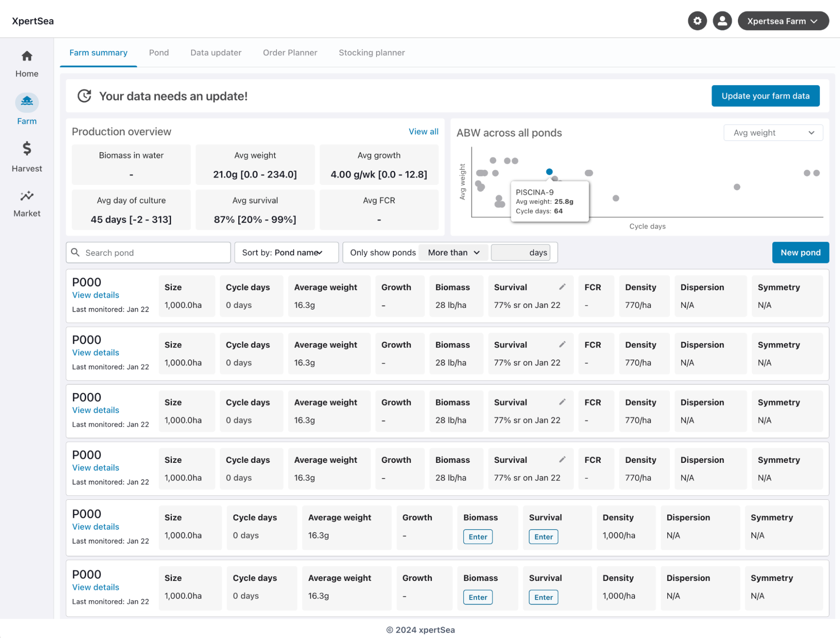Click the search magnifier in the pond search bar
Screen dimensions: 840x638
(76, 252)
